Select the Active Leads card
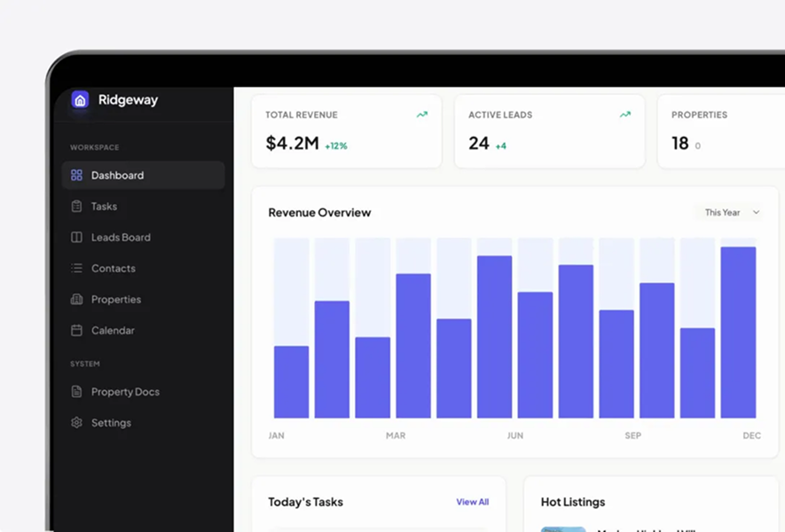The image size is (785, 532). tap(550, 131)
